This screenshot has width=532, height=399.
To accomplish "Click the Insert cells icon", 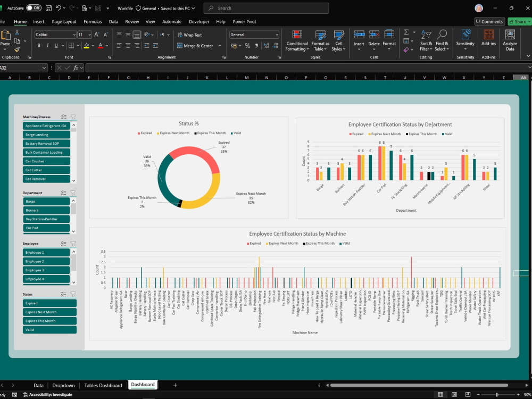I will coord(359,35).
